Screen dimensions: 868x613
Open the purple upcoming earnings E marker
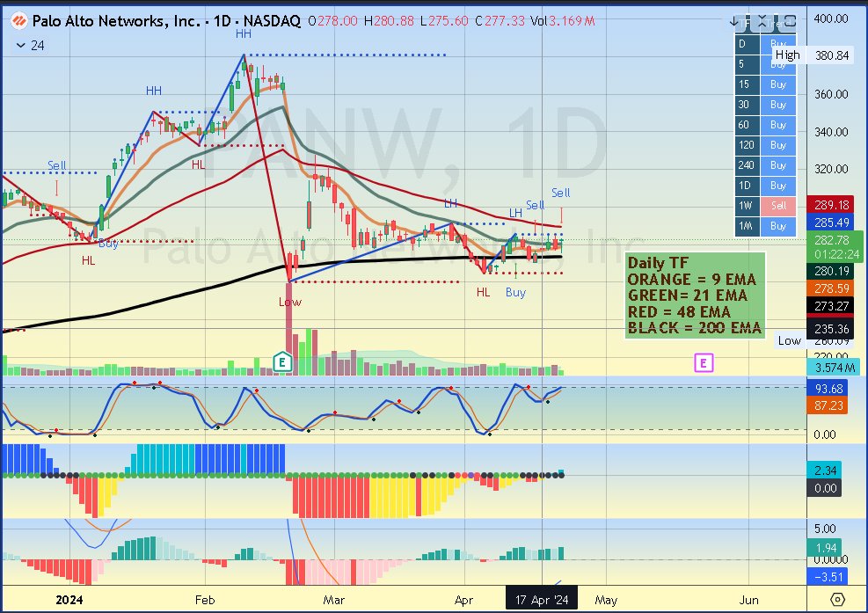point(704,362)
